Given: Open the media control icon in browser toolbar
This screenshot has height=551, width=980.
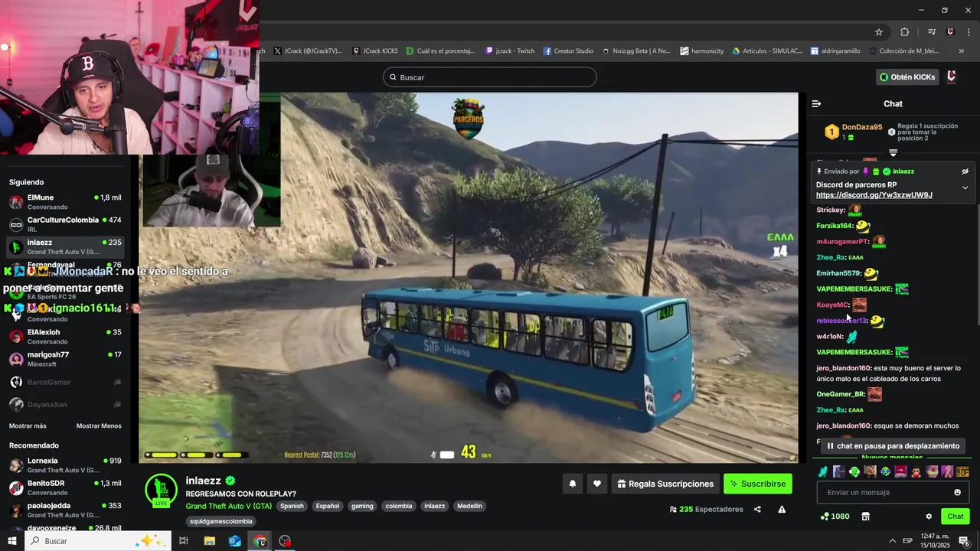Looking at the screenshot, I should click(932, 32).
